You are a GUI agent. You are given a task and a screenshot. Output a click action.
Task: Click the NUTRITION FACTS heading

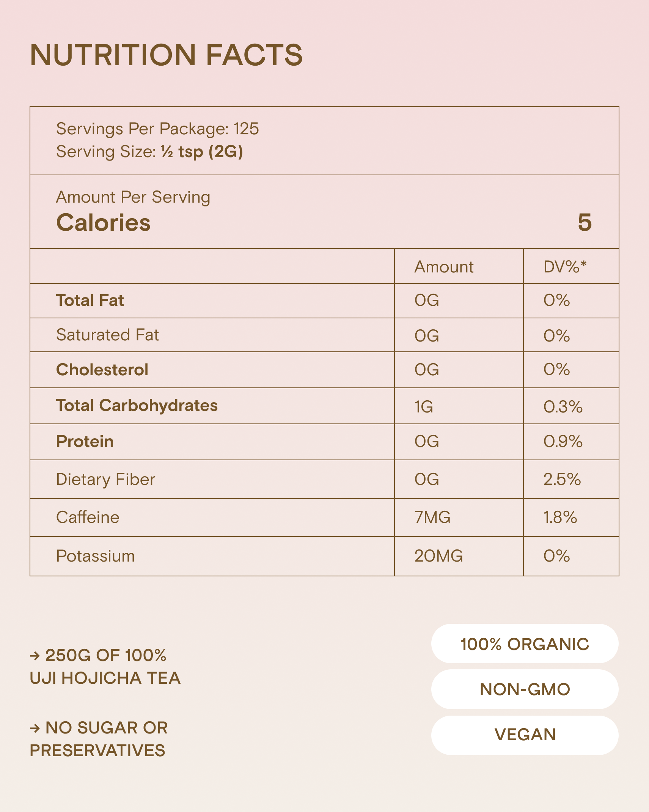[166, 55]
